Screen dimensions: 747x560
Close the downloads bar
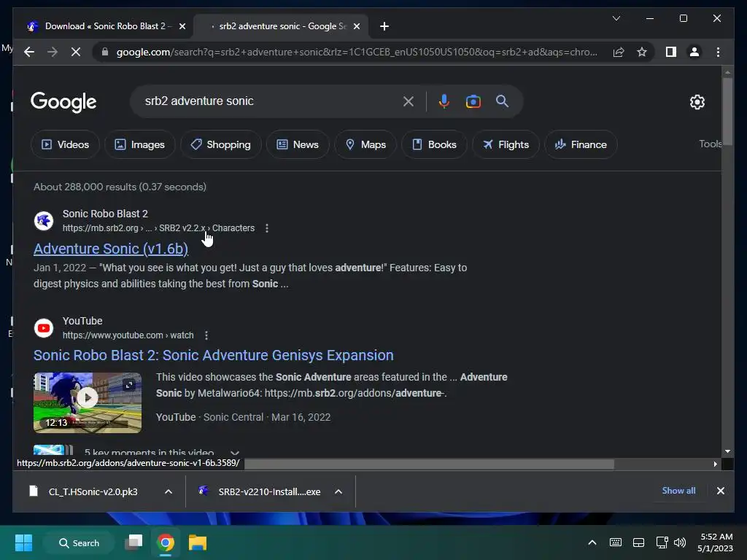tap(720, 491)
